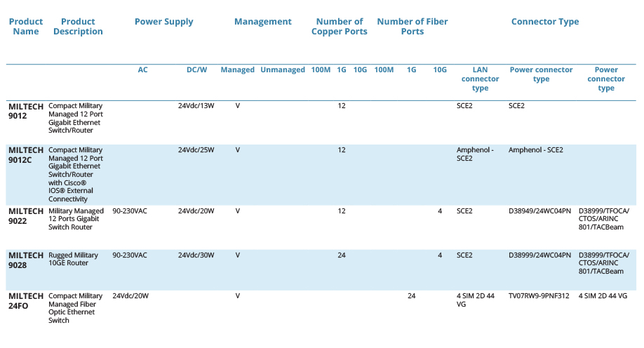Click the AC sub-header
The width and height of the screenshot is (644, 348).
[x=142, y=70]
